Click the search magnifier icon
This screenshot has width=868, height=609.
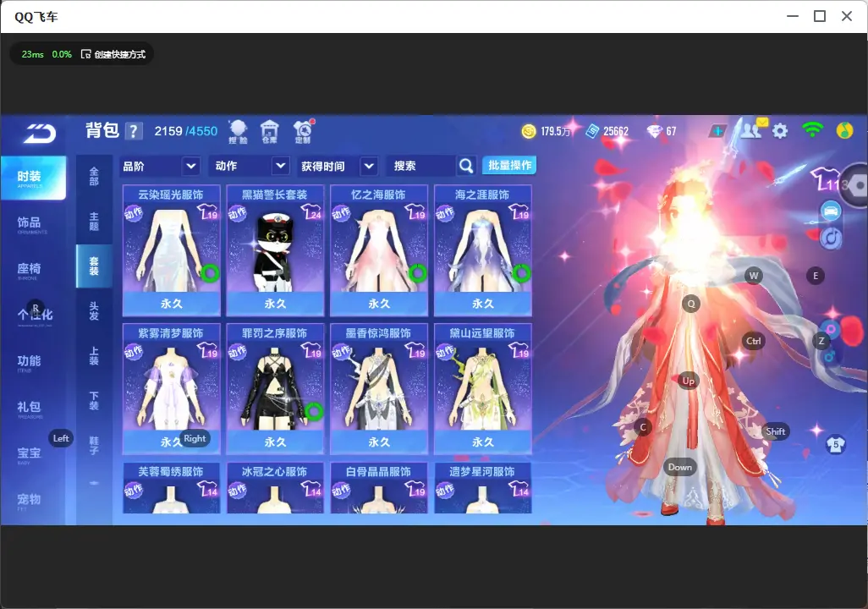[x=466, y=166]
